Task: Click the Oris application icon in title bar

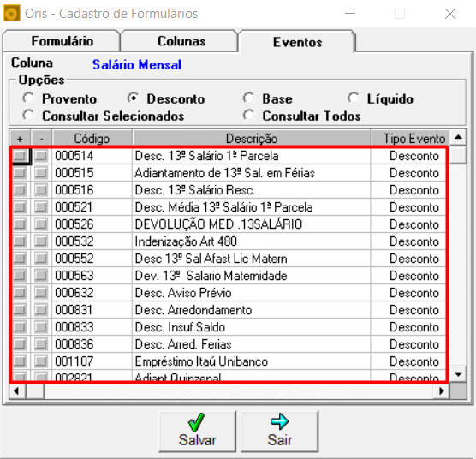Action: coord(11,13)
